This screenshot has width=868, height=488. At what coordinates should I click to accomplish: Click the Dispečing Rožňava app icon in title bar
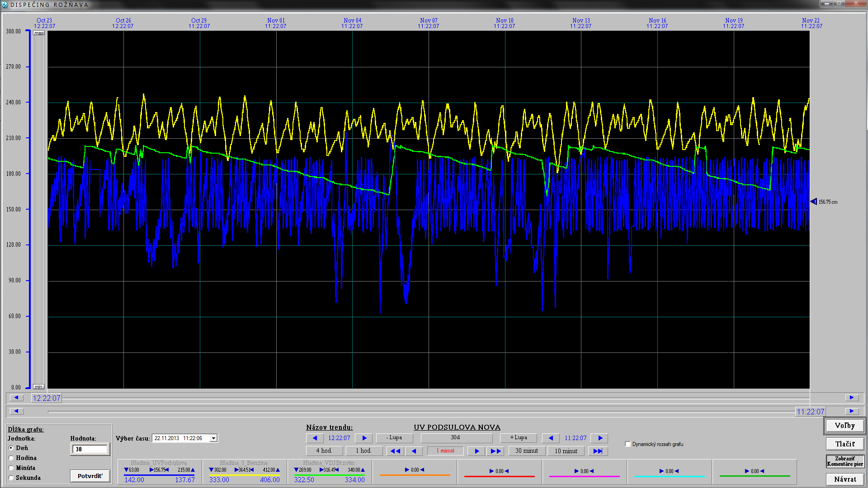[5, 5]
